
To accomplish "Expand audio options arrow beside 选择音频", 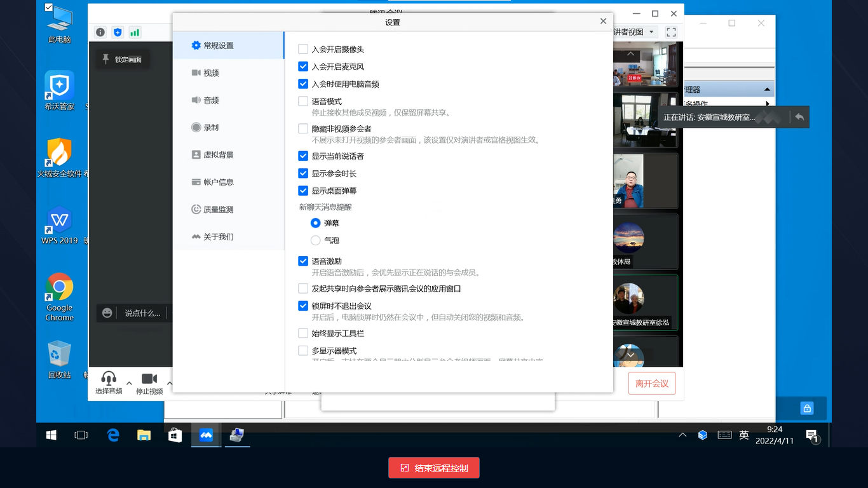I will tap(129, 383).
